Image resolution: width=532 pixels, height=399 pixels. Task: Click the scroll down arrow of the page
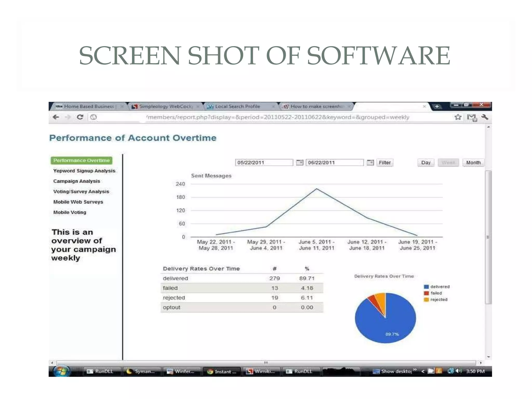click(x=488, y=357)
